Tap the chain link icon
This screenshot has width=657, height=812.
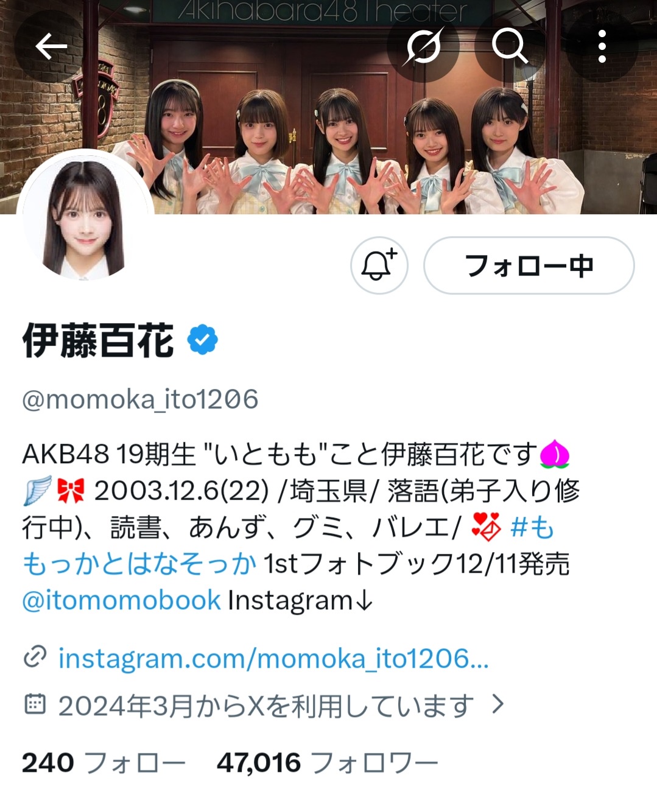(35, 657)
